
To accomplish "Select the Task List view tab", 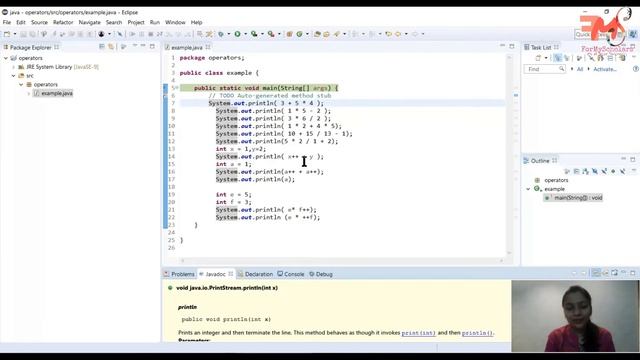I will 541,47.
